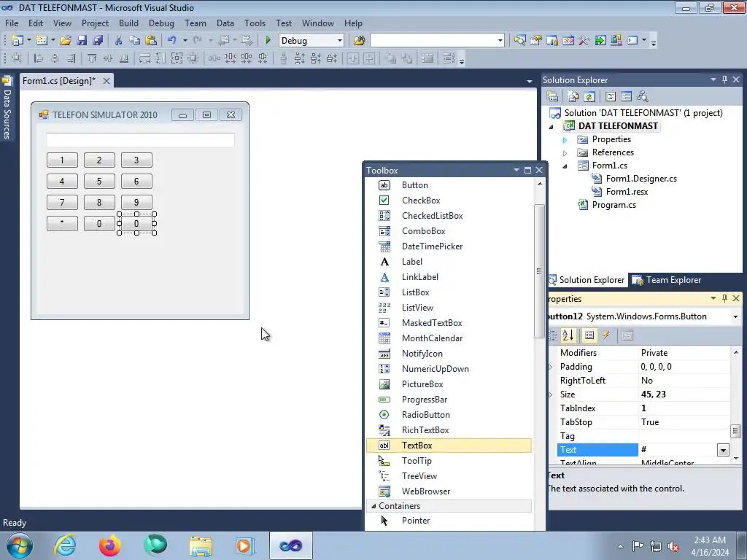Choose Label control in the Toolbox

tap(449, 262)
